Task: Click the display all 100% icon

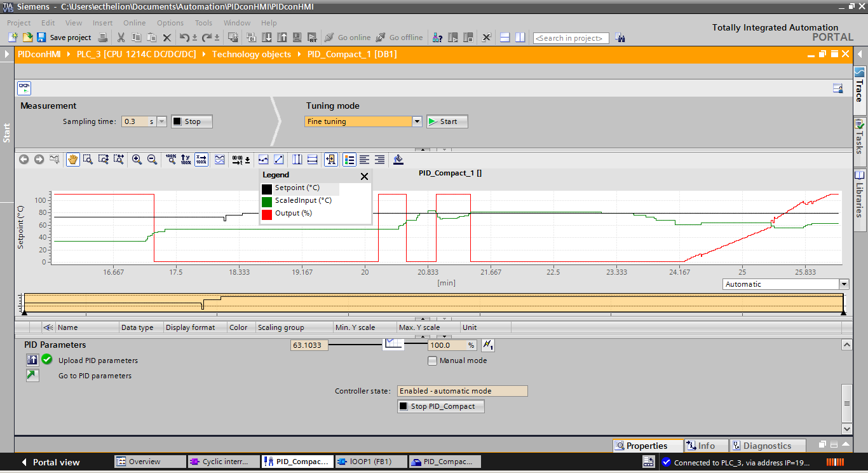Action: pos(171,160)
